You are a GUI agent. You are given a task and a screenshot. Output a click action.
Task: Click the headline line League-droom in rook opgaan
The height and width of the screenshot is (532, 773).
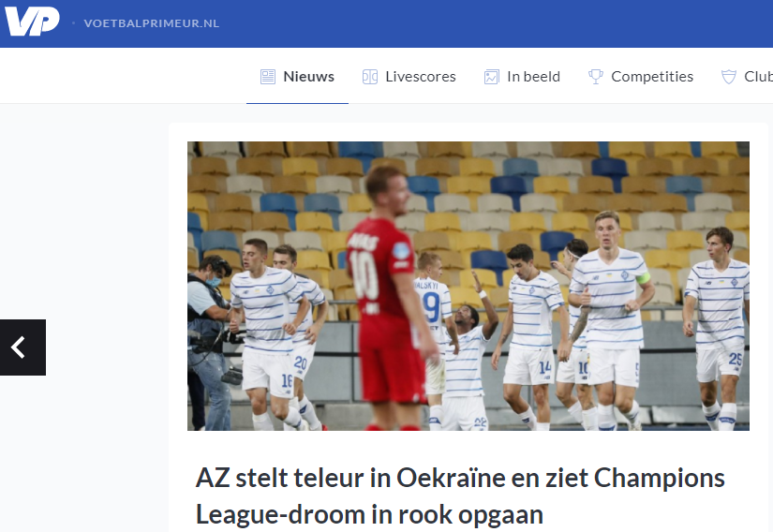click(x=369, y=515)
